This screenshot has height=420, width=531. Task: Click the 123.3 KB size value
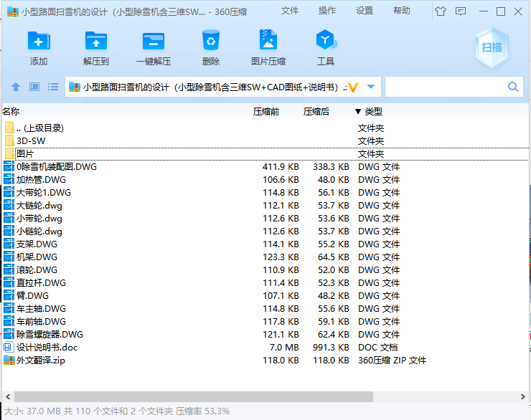[x=281, y=257]
